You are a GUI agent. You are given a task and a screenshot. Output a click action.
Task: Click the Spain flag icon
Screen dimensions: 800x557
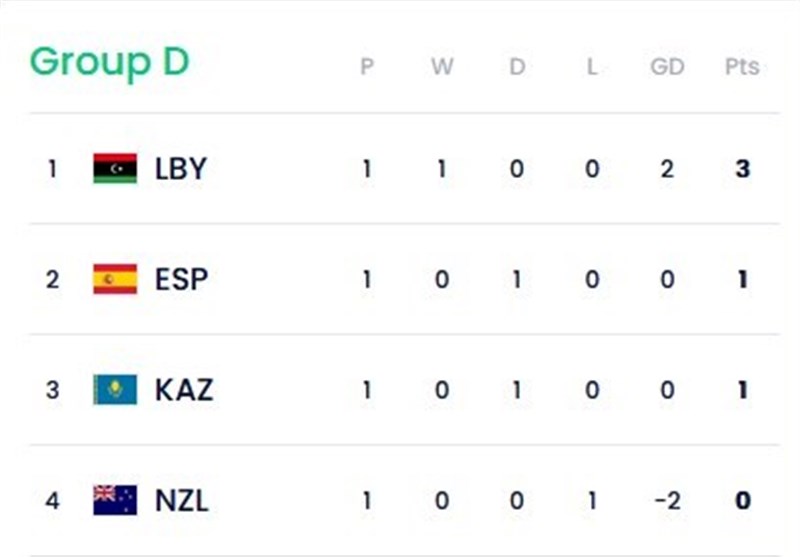115,279
